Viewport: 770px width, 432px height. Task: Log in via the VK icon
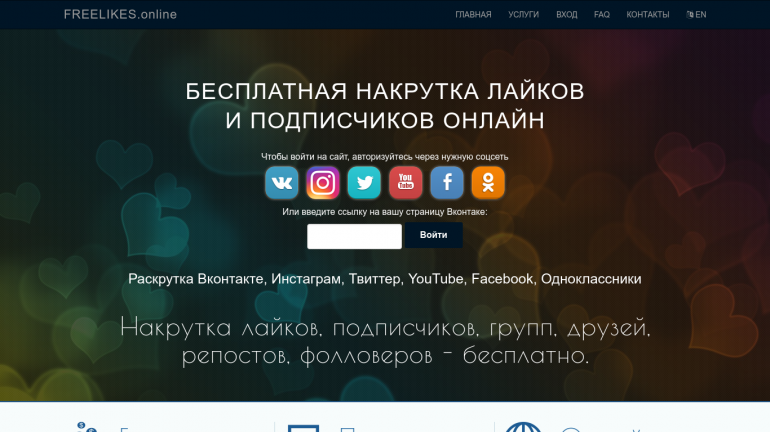[x=282, y=183]
